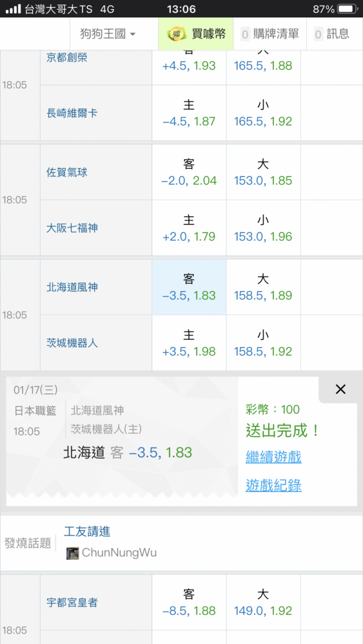363x644 pixels.
Task: Click the 買噱幣 button
Action: (196, 34)
